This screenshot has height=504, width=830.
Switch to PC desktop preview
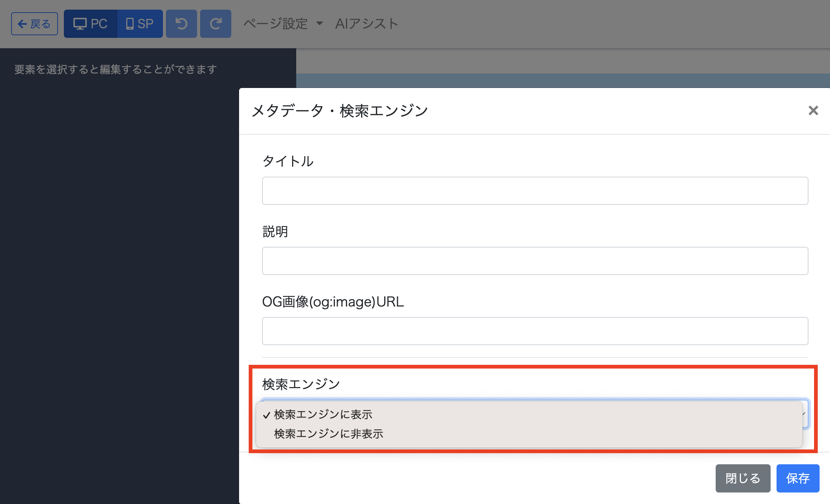pos(91,24)
